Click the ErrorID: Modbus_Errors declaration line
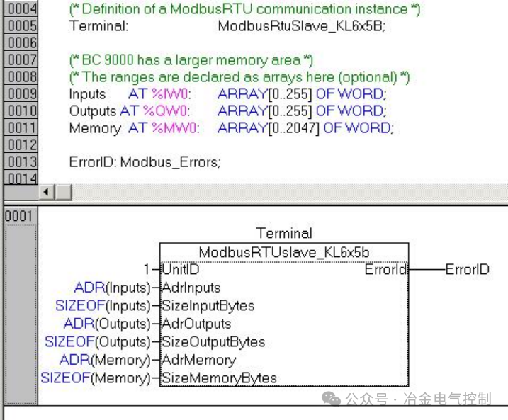This screenshot has height=420, width=508. tap(145, 162)
